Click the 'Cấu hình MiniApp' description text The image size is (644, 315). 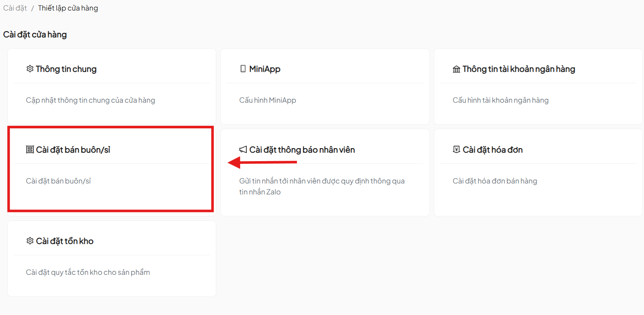click(267, 100)
